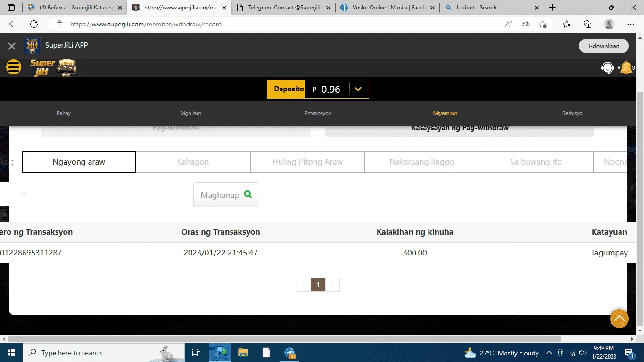Open a new browser tab
The height and width of the screenshot is (362, 644).
(x=553, y=8)
